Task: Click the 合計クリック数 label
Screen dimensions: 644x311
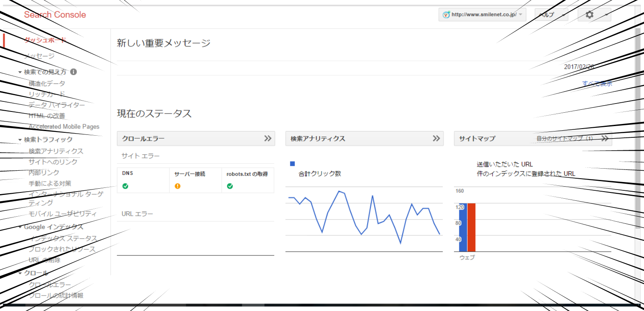Action: (319, 174)
